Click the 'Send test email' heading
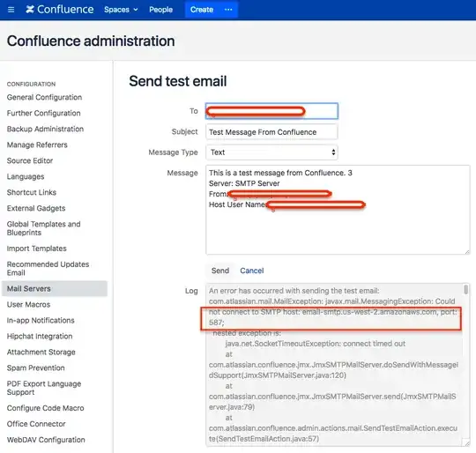This screenshot has width=476, height=453. [x=178, y=81]
